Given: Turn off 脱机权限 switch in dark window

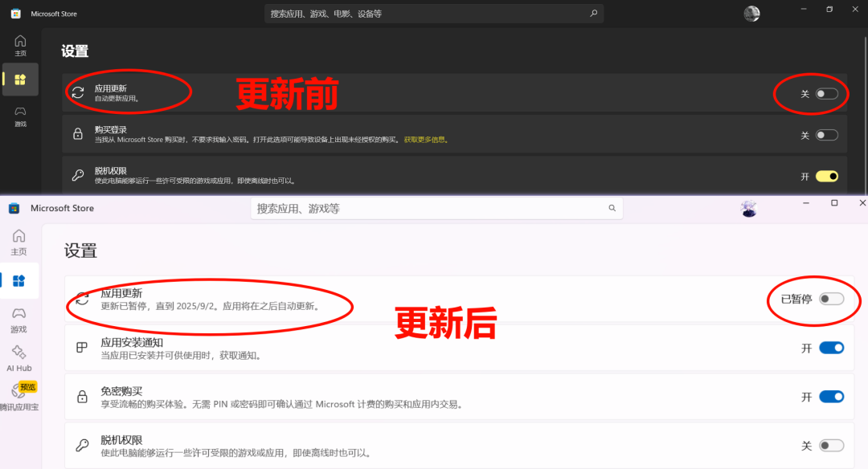Looking at the screenshot, I should [x=827, y=177].
